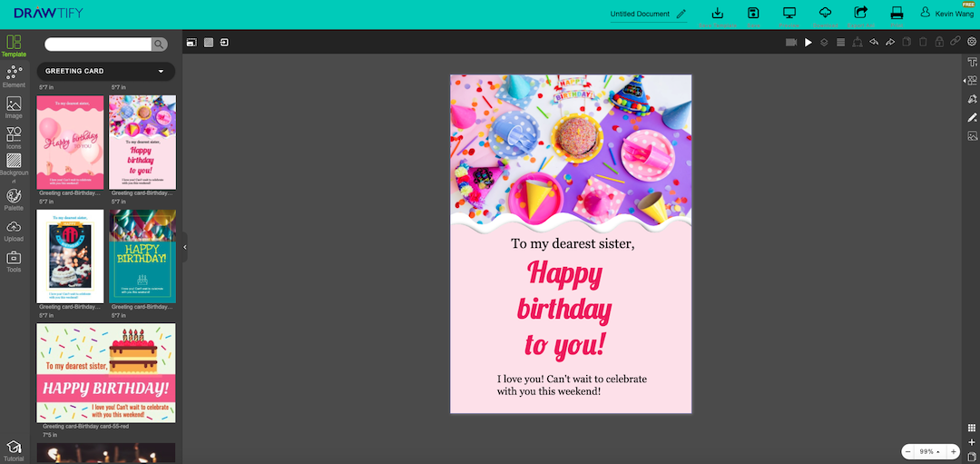This screenshot has width=980, height=464.
Task: Select the party plates birthday card template
Action: point(142,143)
